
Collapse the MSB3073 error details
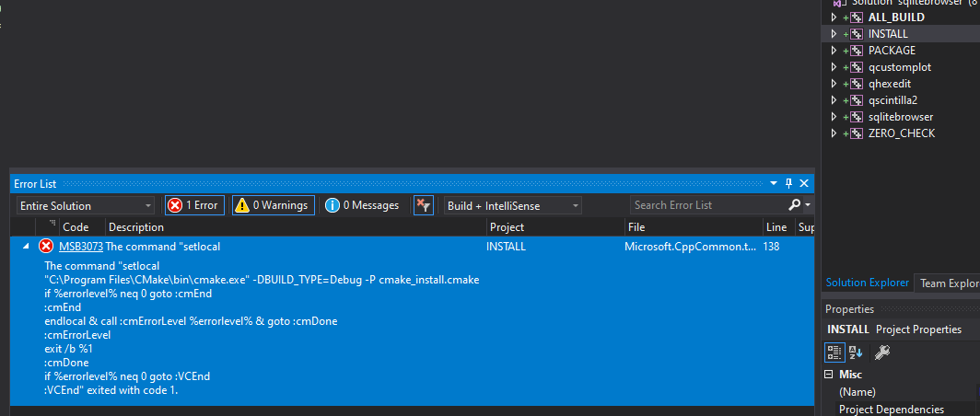pyautogui.click(x=26, y=247)
